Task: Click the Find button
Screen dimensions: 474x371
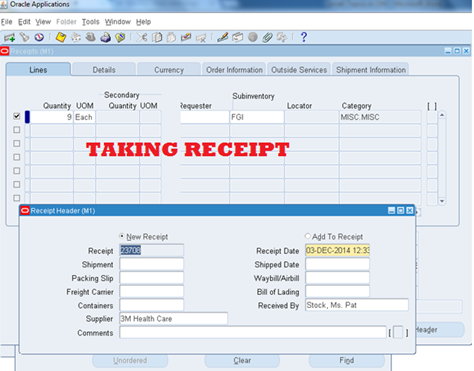Action: pyautogui.click(x=347, y=361)
